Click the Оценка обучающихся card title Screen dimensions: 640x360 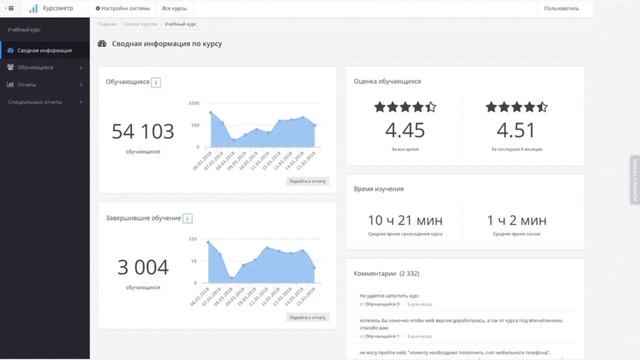pyautogui.click(x=387, y=81)
